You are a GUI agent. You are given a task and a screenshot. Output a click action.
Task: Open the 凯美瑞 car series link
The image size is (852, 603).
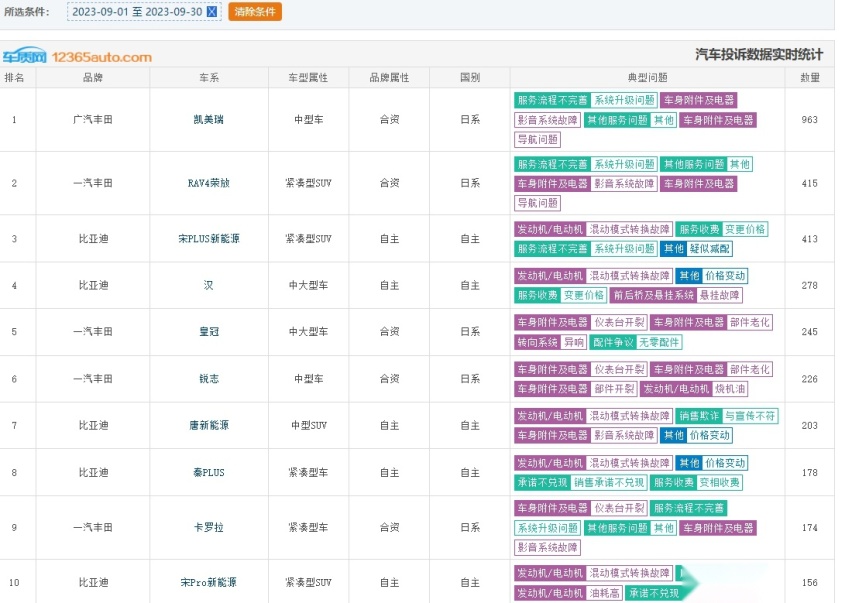click(x=209, y=120)
